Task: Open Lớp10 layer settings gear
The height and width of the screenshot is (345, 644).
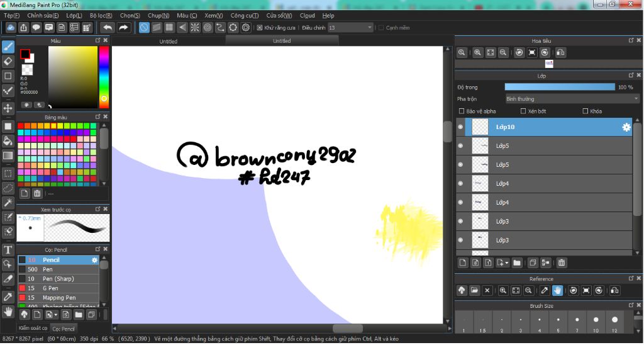Action: pos(626,127)
